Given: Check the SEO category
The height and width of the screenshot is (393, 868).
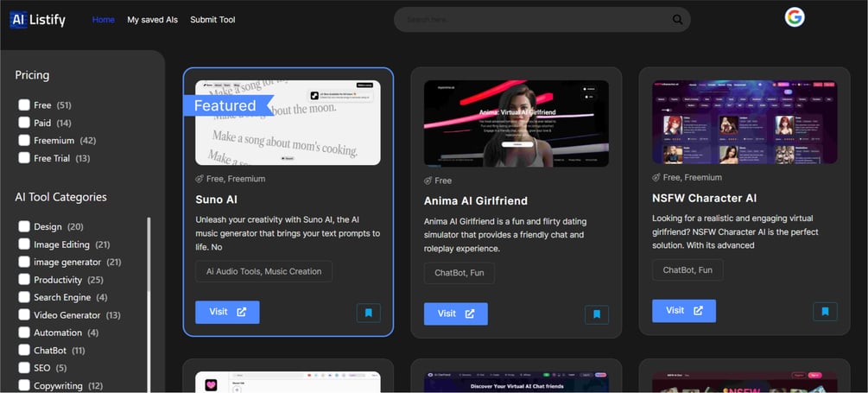Looking at the screenshot, I should point(24,368).
